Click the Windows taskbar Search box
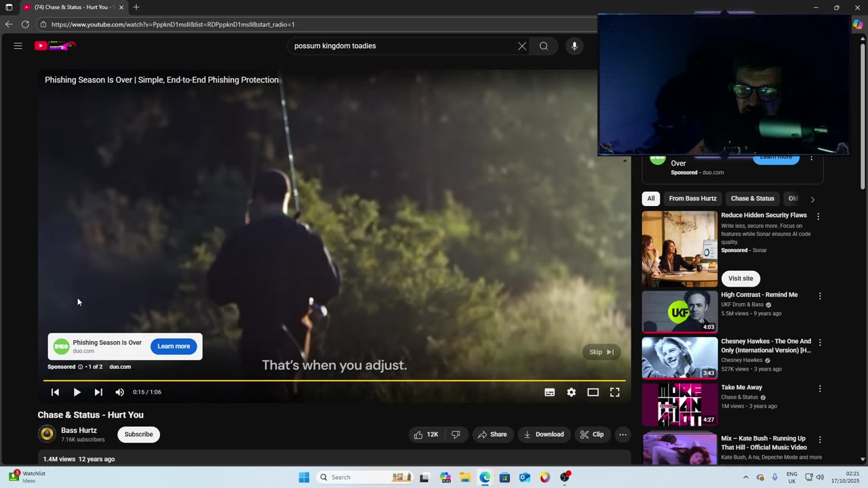This screenshot has width=868, height=488. (365, 477)
